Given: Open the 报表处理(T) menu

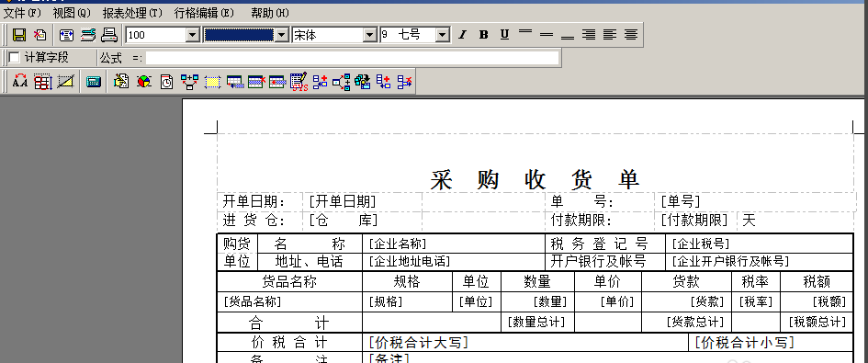Looking at the screenshot, I should coord(132,13).
